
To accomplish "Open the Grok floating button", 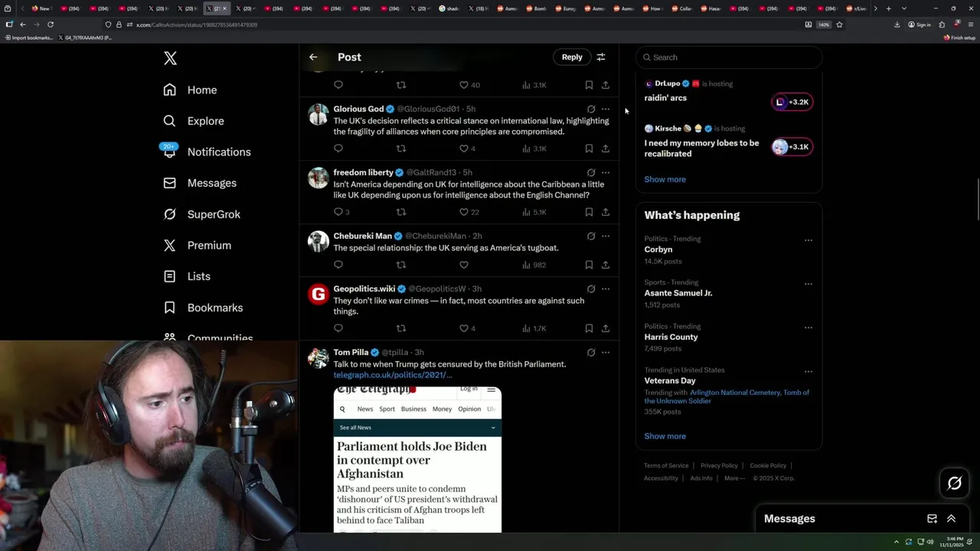I will (954, 483).
